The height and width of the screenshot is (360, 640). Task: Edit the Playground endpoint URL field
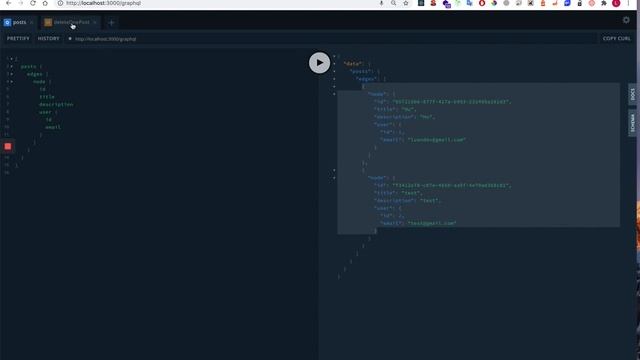coord(332,39)
